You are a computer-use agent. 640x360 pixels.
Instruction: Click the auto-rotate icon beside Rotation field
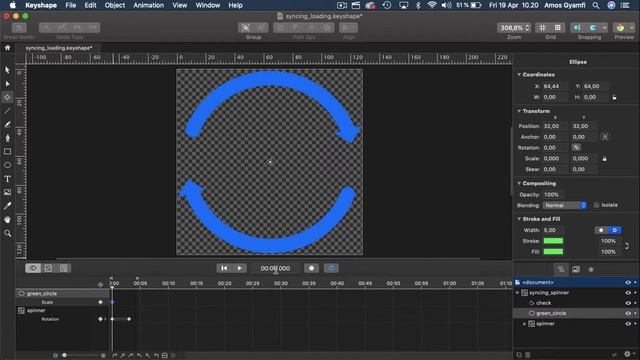(576, 147)
